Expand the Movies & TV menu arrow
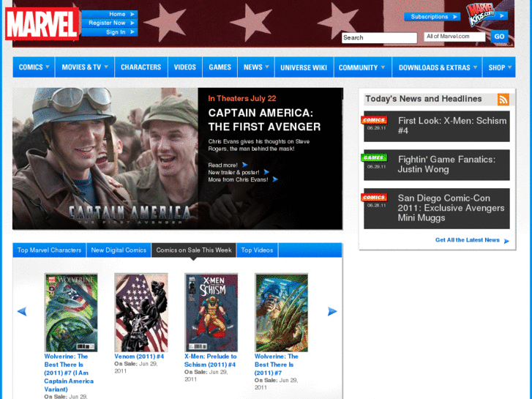Screen dimensions: 532x399 click(x=106, y=67)
